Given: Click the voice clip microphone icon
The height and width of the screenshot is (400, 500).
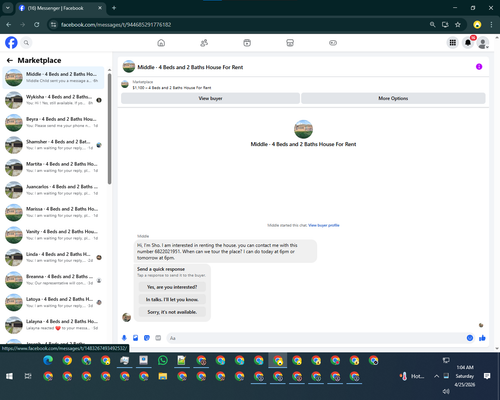Looking at the screenshot, I should tap(124, 338).
